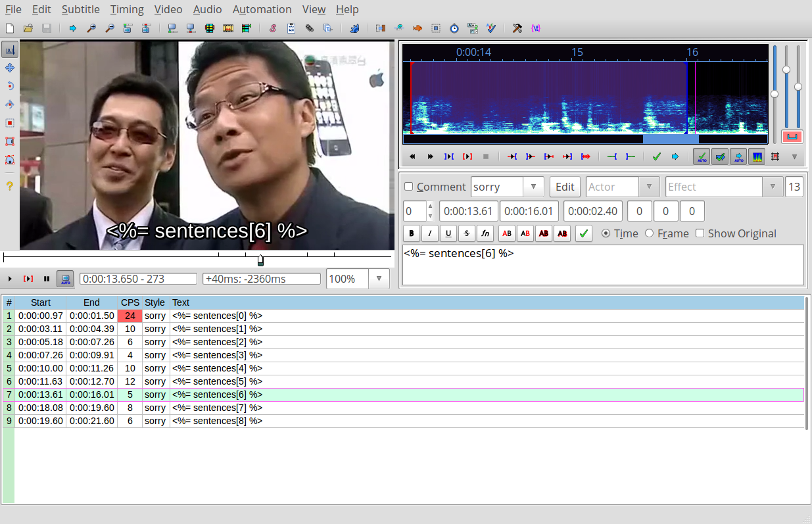Image resolution: width=812 pixels, height=524 pixels.
Task: Click the italic formatting button
Action: [430, 233]
